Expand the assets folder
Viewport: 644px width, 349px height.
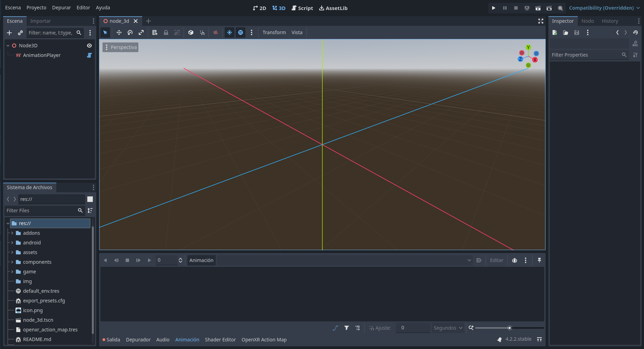tap(12, 252)
